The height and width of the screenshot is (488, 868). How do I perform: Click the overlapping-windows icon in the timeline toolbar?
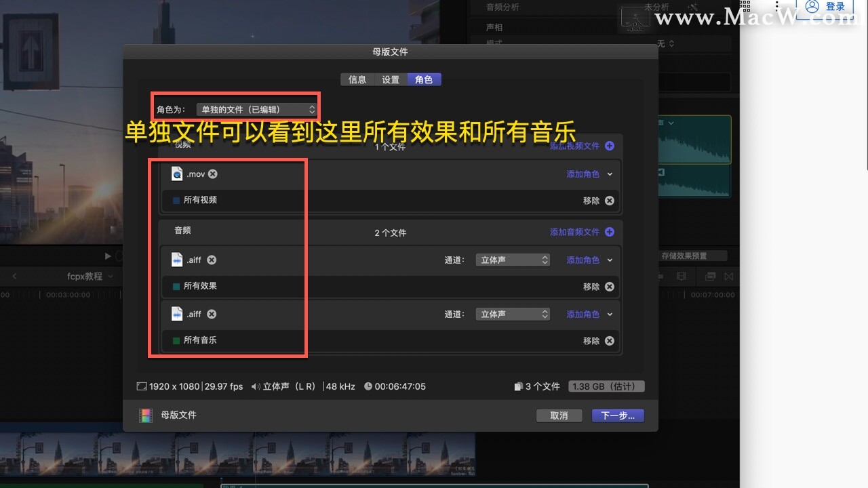[x=710, y=277]
